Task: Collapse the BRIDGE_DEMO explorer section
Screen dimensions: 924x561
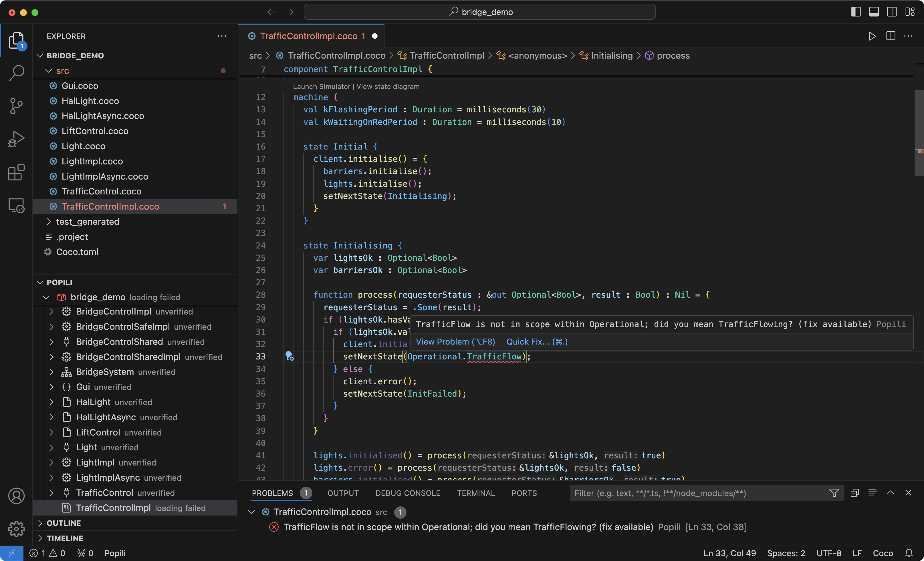Action: click(40, 55)
